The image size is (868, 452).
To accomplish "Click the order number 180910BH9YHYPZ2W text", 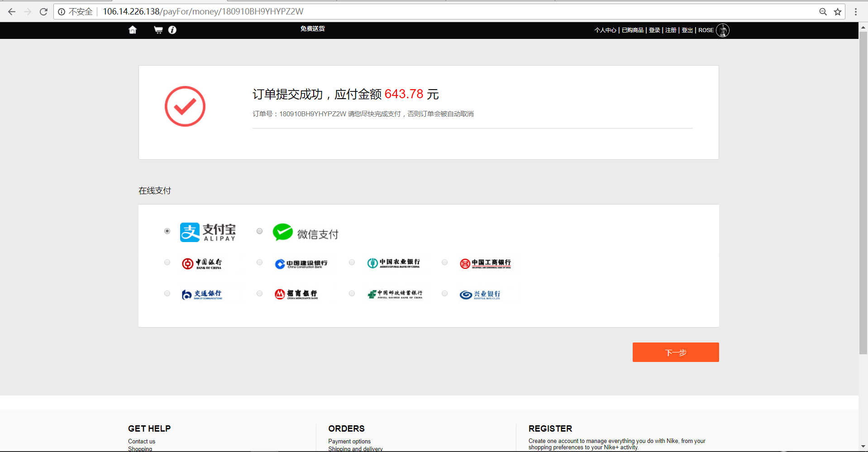I will (313, 114).
